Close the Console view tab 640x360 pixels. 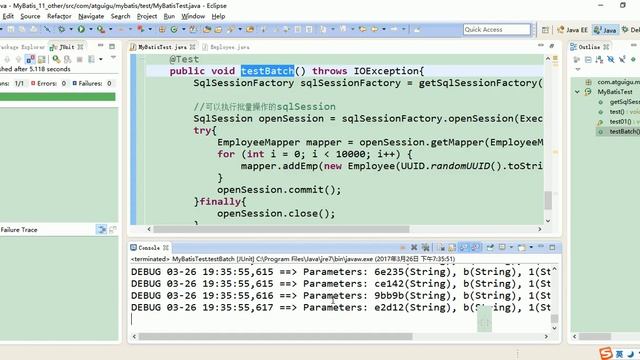click(166, 248)
